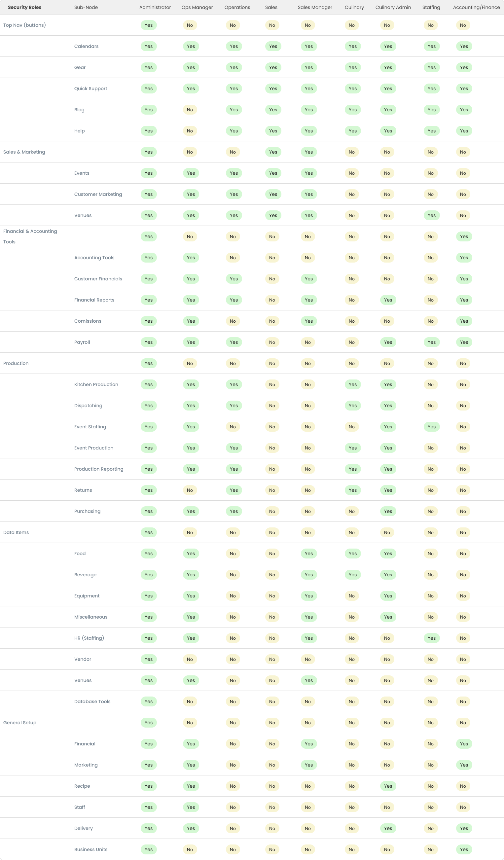The height and width of the screenshot is (860, 504).
Task: Toggle Sales Manager badge in HR (Staffing) row
Action: [309, 638]
